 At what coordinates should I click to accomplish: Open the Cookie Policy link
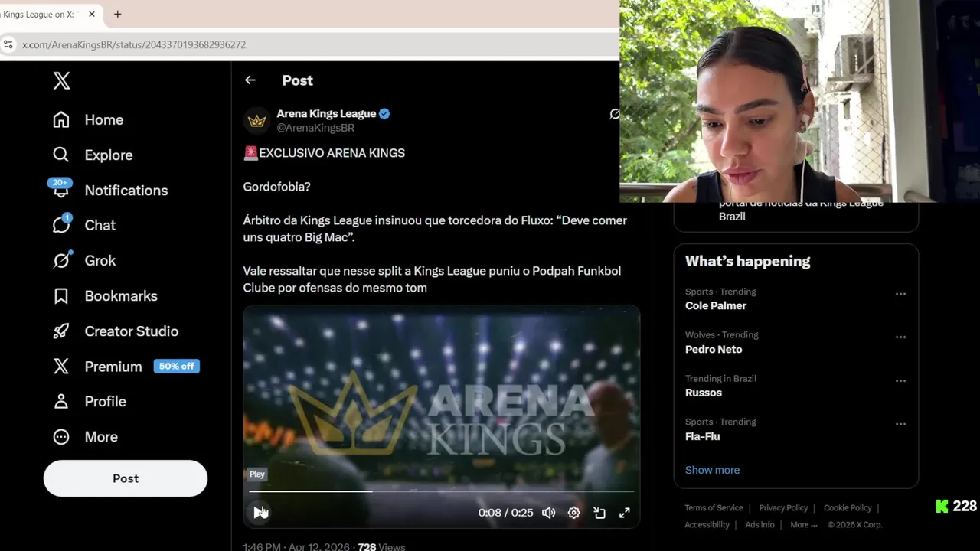[848, 507]
